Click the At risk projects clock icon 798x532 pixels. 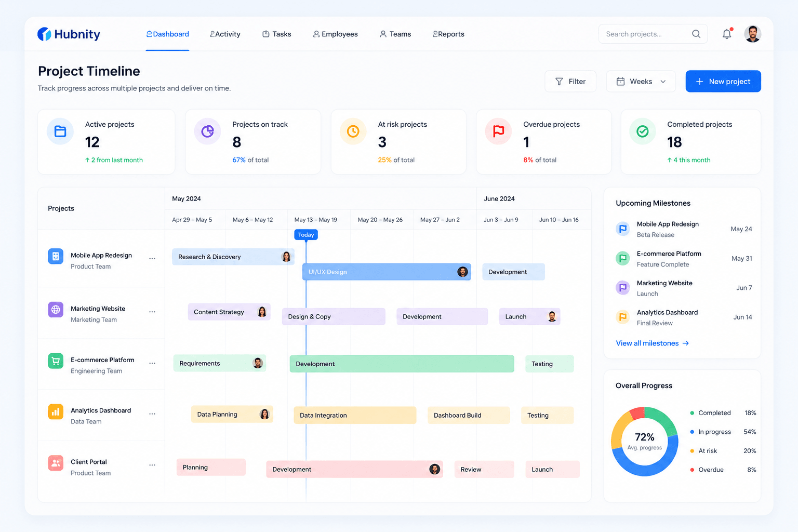click(353, 131)
